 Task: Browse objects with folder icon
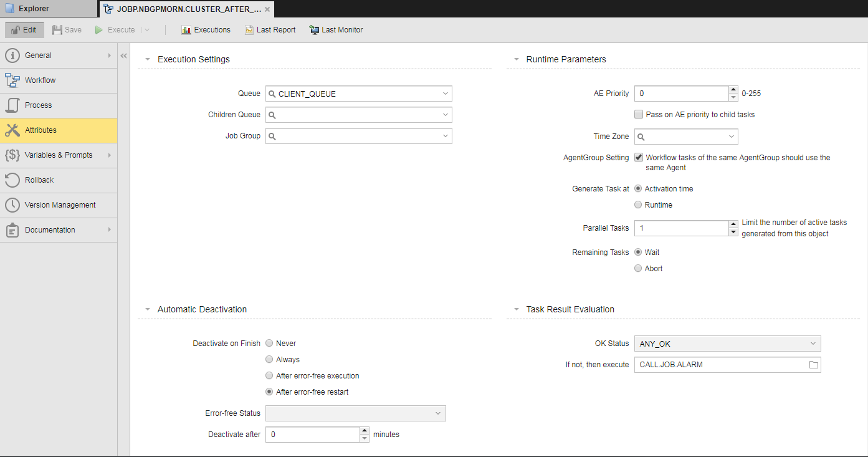point(813,365)
